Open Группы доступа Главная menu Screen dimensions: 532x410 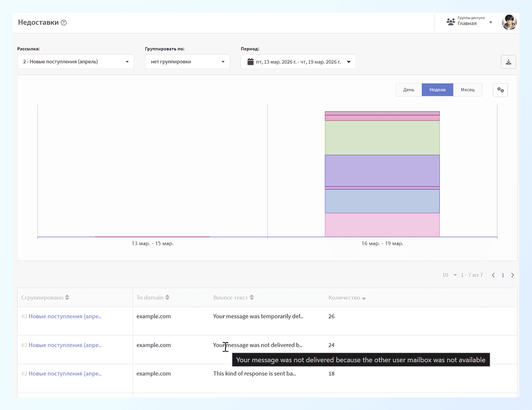470,22
